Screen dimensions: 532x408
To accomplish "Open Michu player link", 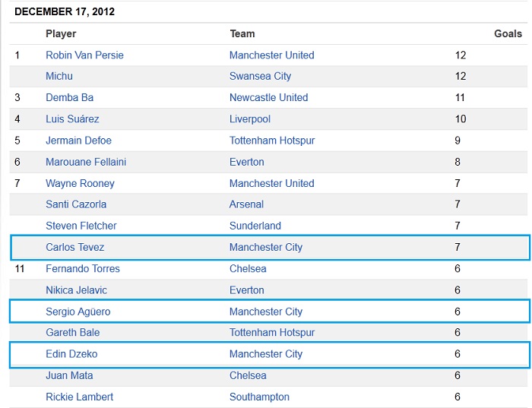I will click(x=59, y=76).
